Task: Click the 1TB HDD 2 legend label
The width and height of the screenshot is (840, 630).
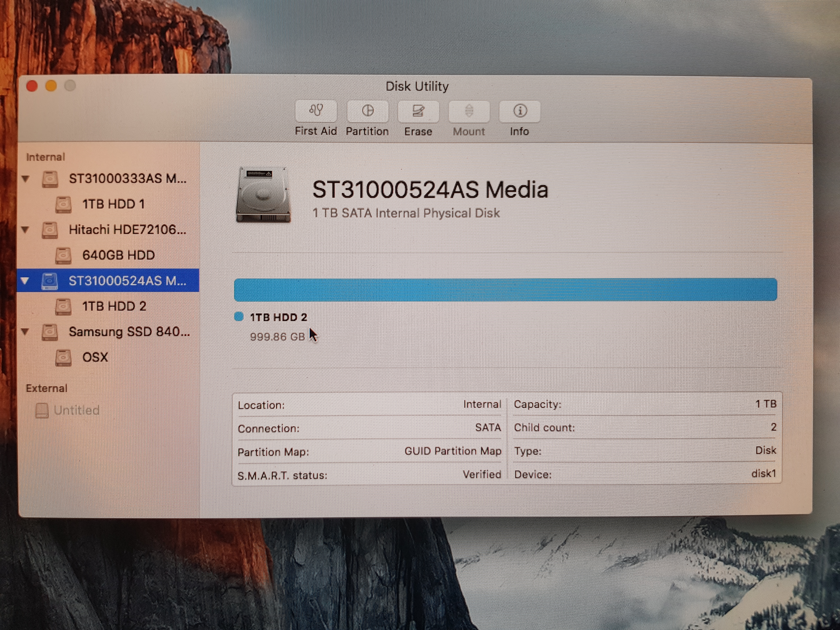Action: pos(278,317)
